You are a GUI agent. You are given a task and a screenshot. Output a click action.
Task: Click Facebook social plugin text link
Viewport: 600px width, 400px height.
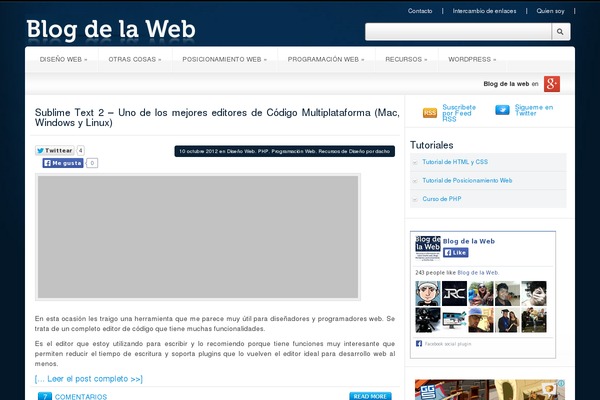pos(448,344)
